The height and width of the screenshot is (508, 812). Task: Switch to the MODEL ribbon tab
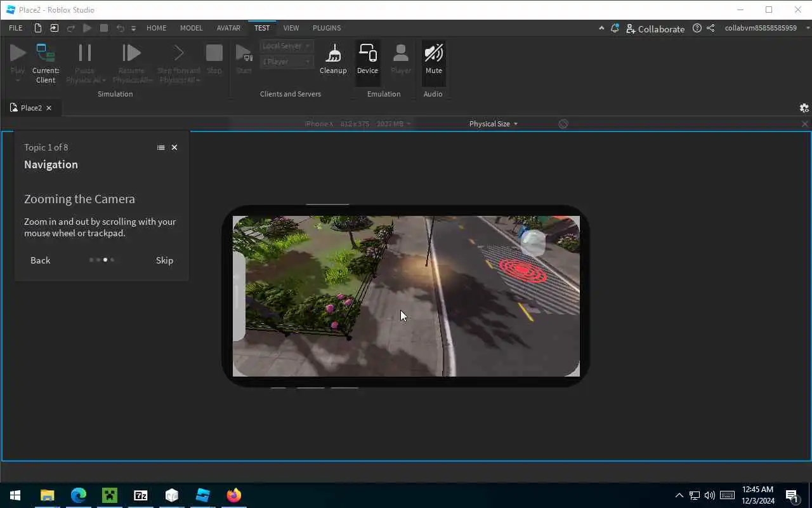click(x=191, y=28)
